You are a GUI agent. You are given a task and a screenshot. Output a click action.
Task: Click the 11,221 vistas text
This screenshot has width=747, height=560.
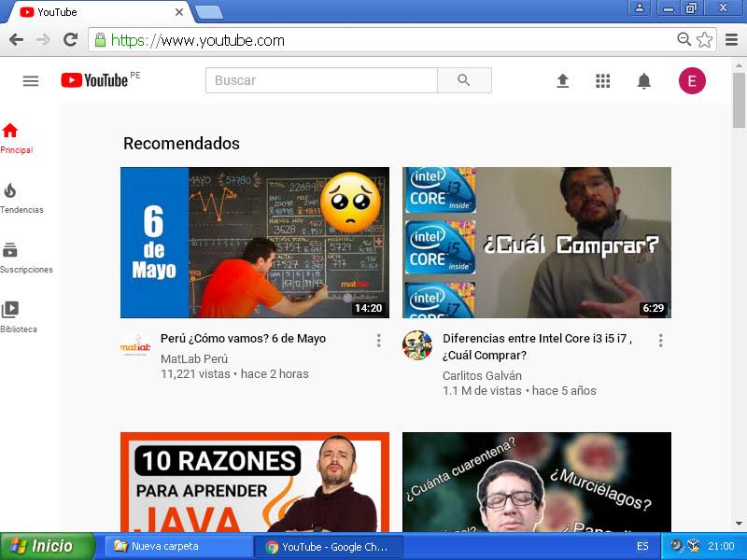[x=195, y=374]
